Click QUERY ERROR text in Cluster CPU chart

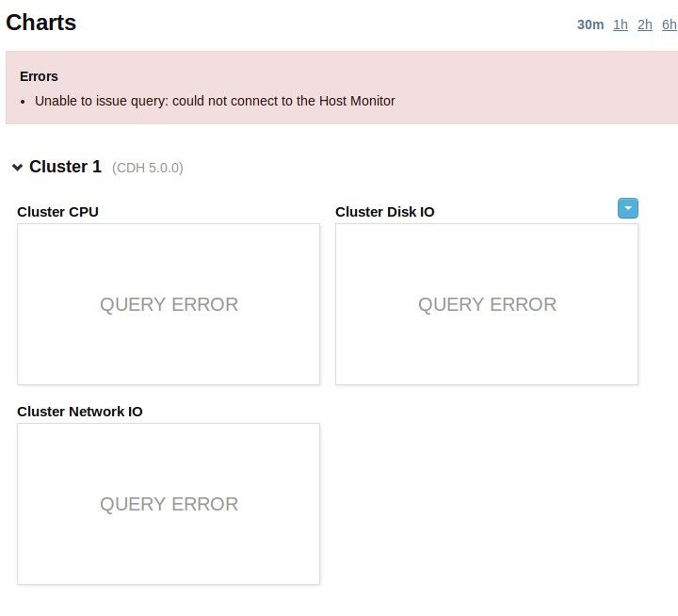(x=169, y=304)
